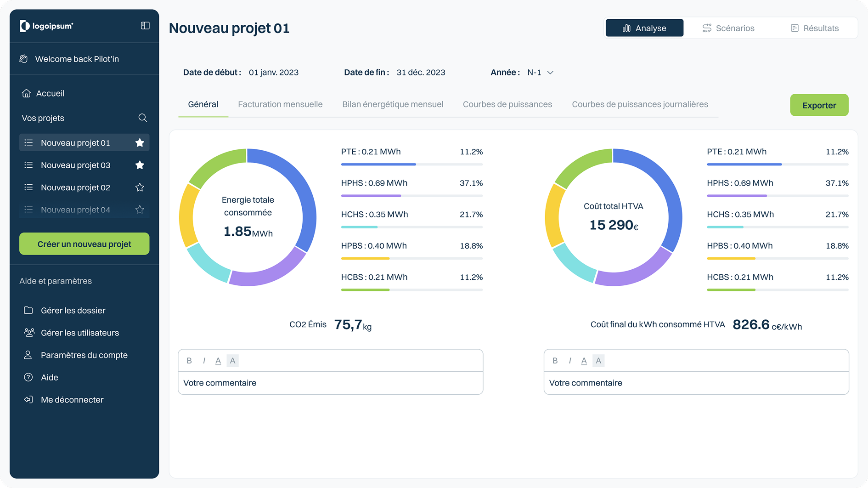Click the Exporter button
868x488 pixels.
click(819, 105)
